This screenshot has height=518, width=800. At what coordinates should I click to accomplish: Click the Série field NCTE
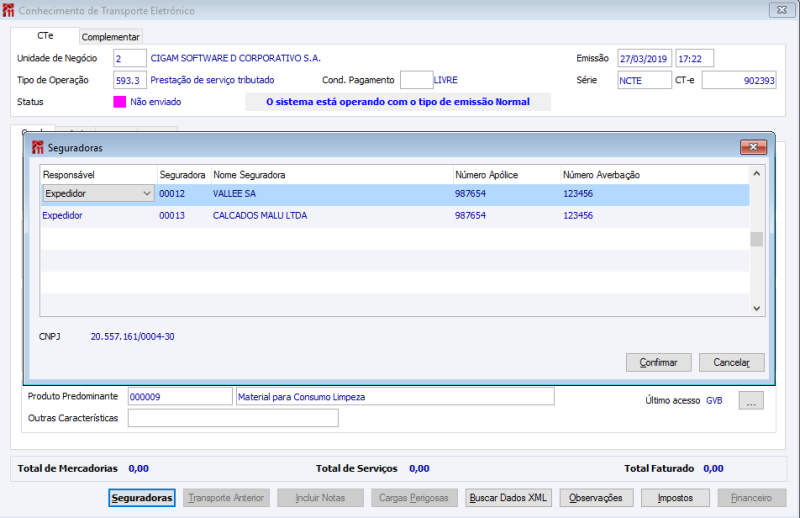(x=644, y=80)
